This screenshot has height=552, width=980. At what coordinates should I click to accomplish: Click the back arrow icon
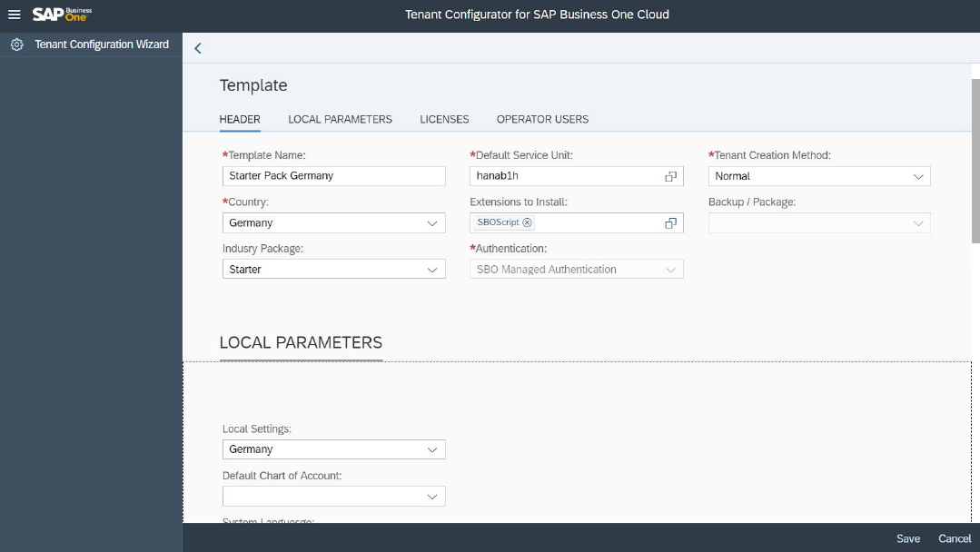[198, 48]
